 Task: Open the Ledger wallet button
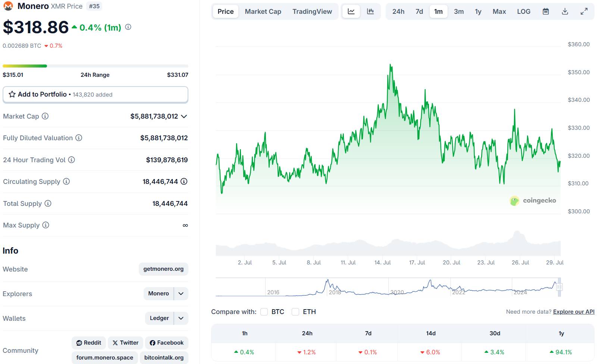[x=159, y=318]
